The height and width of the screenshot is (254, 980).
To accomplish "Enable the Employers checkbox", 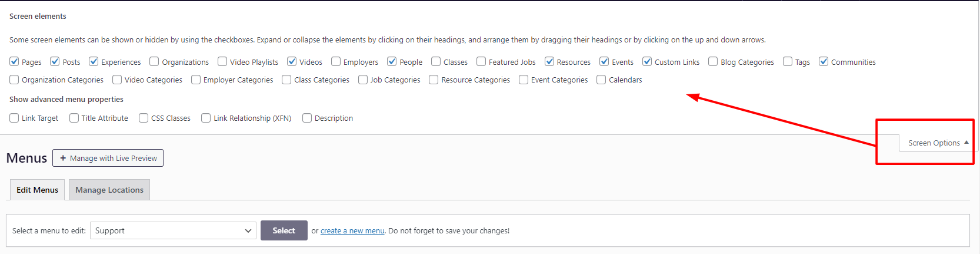I will [x=336, y=61].
